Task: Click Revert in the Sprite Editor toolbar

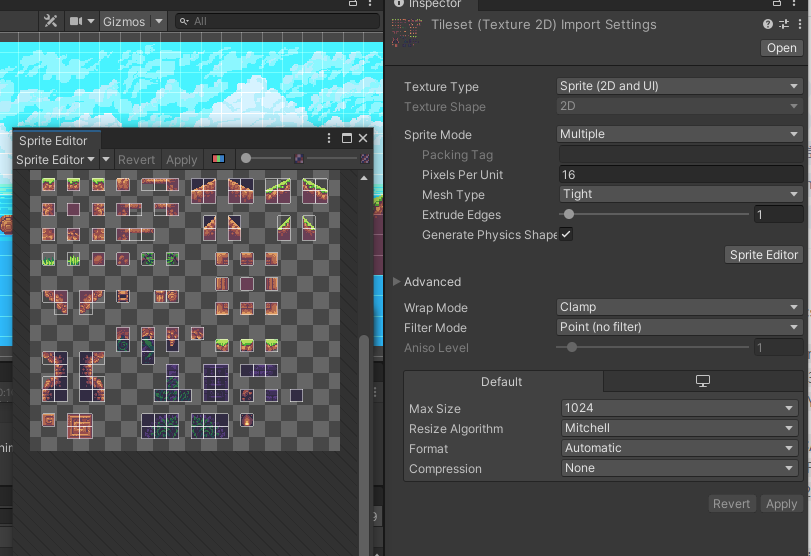Action: (x=137, y=160)
